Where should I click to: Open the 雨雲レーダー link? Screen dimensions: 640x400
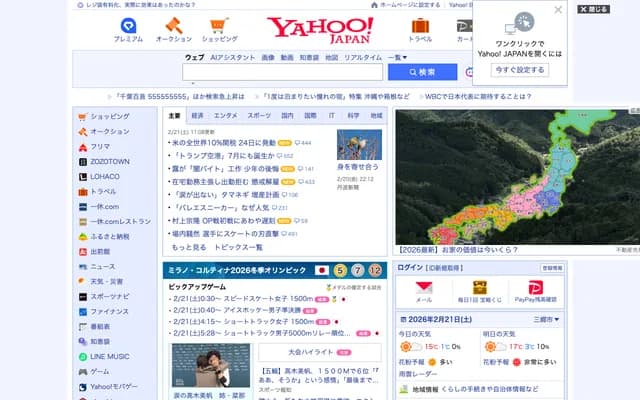[x=418, y=374]
